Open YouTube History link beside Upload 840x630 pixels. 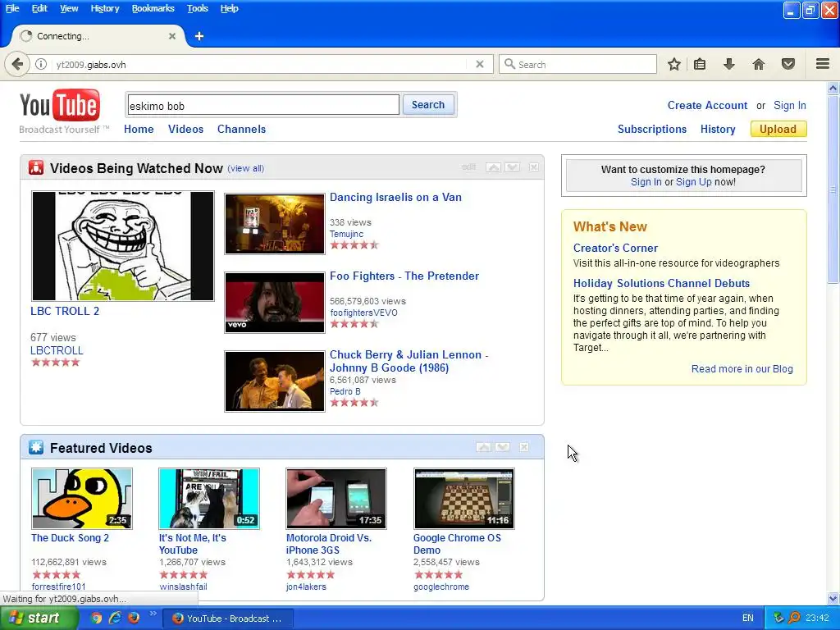point(718,129)
